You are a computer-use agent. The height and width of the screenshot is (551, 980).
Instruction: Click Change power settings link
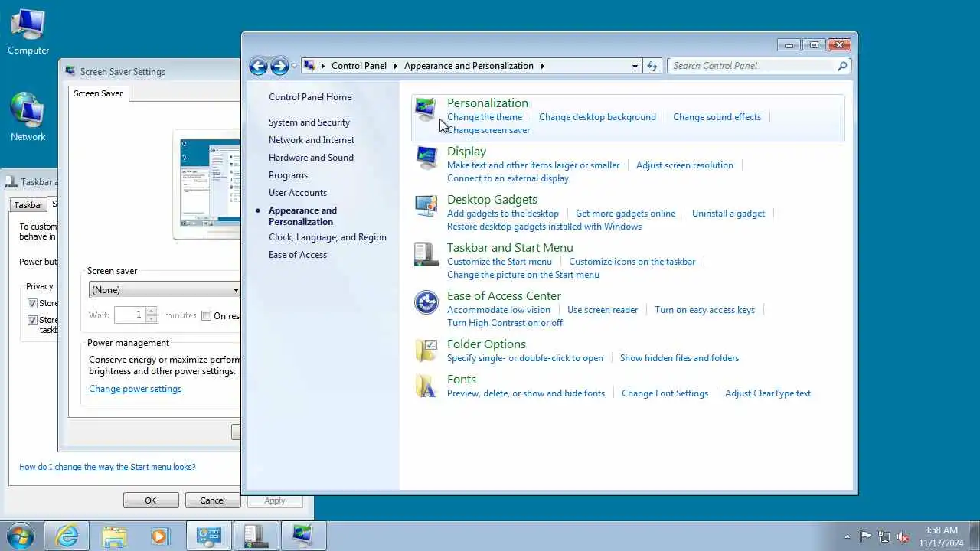pyautogui.click(x=135, y=389)
